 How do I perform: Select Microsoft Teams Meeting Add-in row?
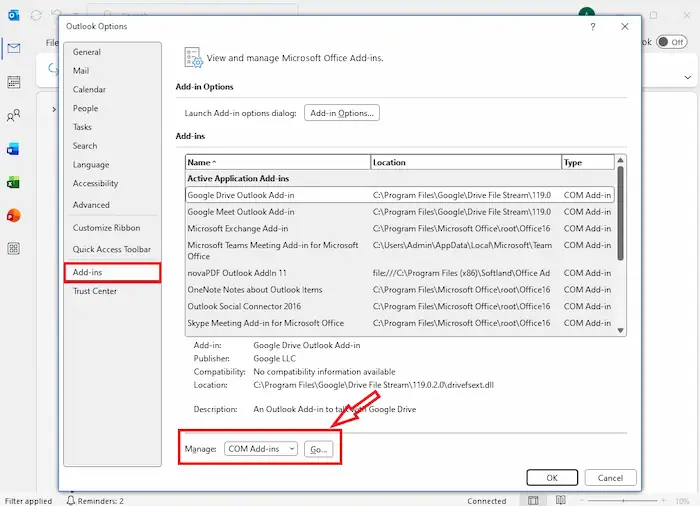click(400, 251)
